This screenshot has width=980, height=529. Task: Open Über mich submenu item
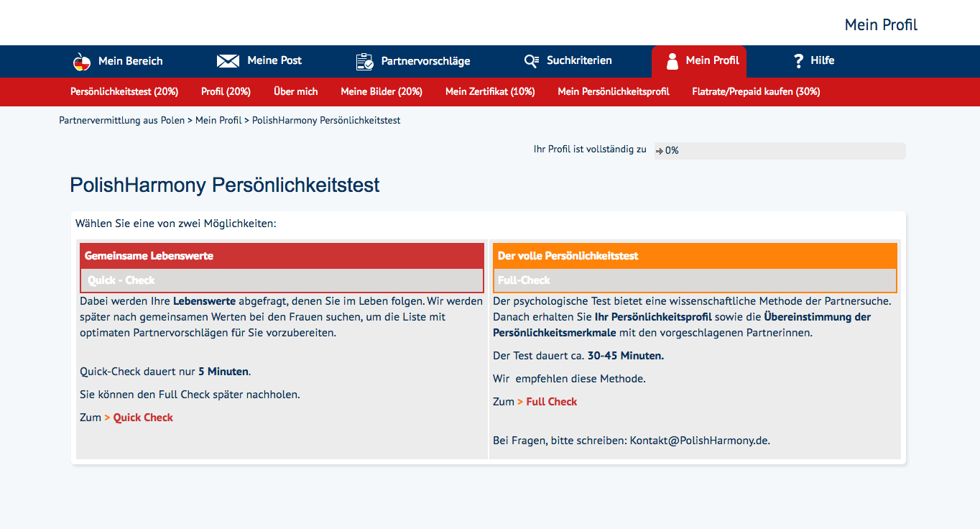coord(295,91)
